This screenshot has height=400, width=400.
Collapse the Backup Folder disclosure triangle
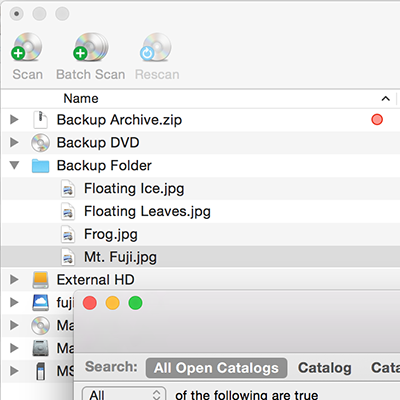[14, 165]
